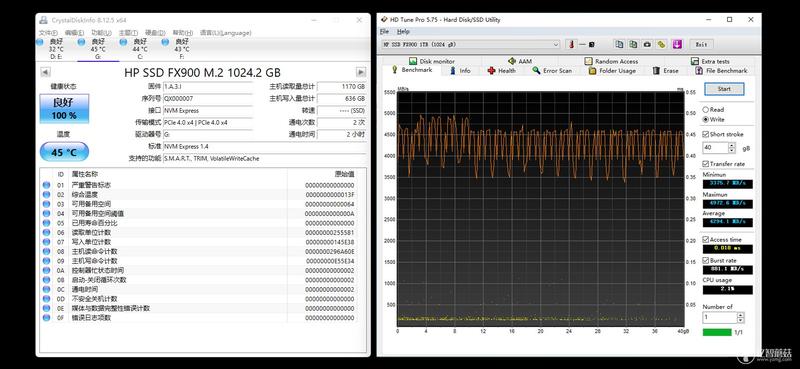Toggle the Transfer rate checkbox
The image size is (800, 369).
[706, 164]
